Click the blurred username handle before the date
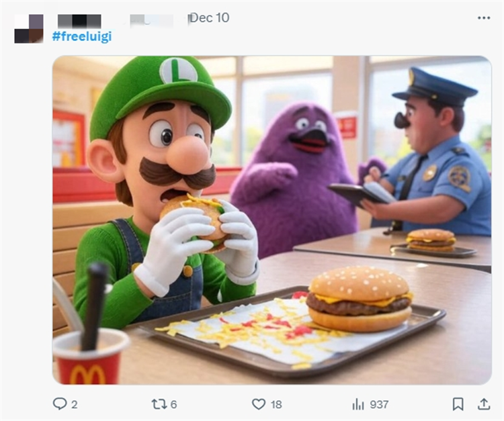504x421 pixels. pos(151,20)
